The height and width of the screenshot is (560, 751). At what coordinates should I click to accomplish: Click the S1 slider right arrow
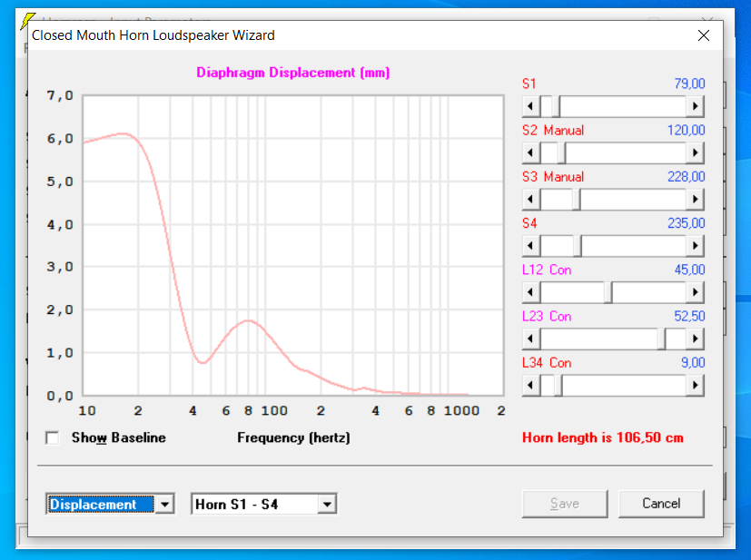695,106
